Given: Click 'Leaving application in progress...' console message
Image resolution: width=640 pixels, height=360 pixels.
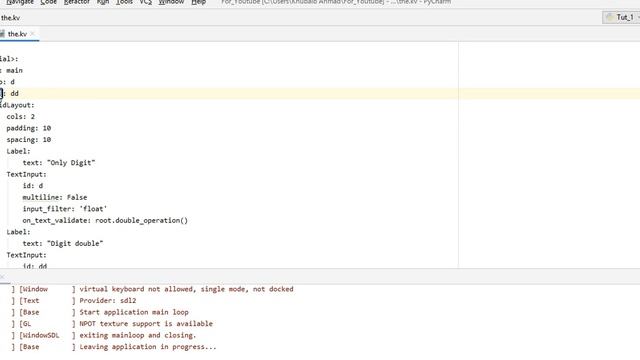Looking at the screenshot, I should (x=148, y=347).
